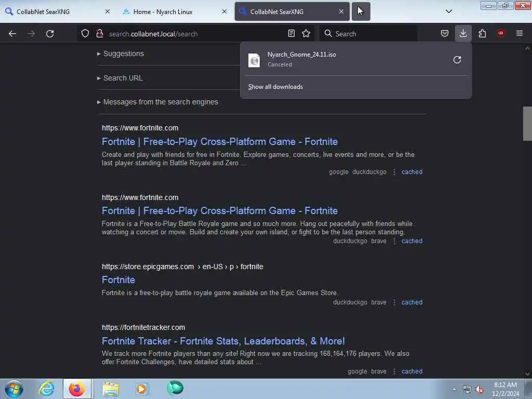Open cached link for Epic Games result
This screenshot has width=532, height=399.
tap(412, 302)
